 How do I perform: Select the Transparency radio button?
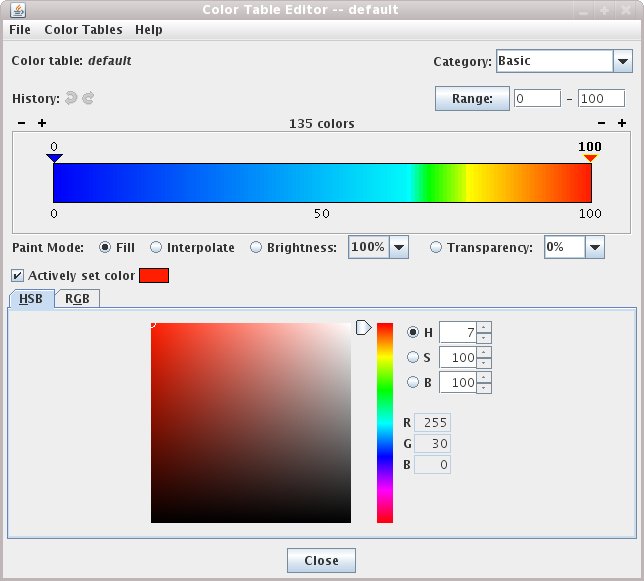click(x=436, y=247)
